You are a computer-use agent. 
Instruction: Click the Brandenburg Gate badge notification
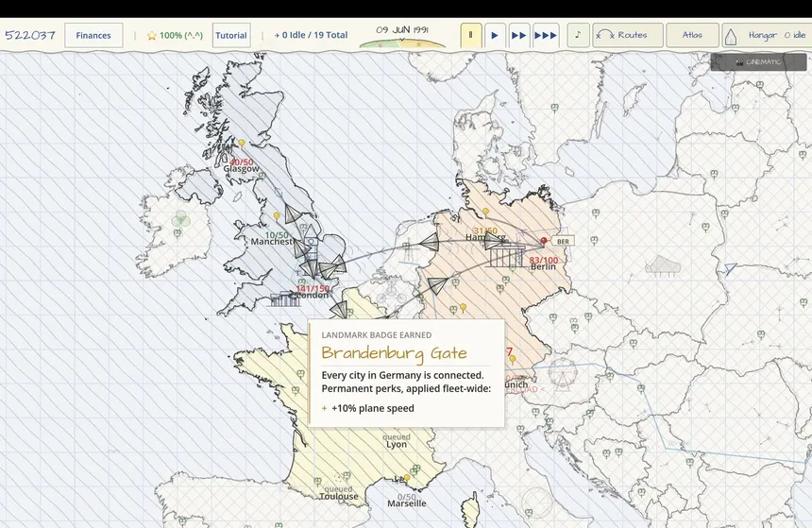(407, 373)
